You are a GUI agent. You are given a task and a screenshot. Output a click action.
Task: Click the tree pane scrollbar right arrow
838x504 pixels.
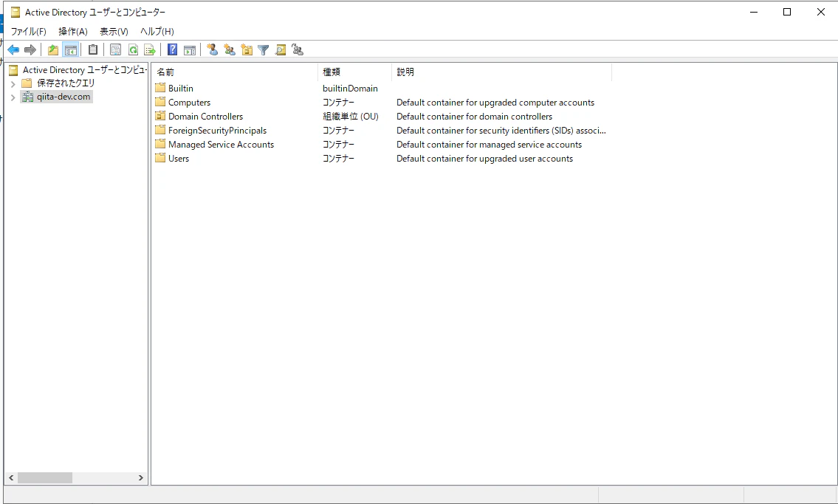140,478
